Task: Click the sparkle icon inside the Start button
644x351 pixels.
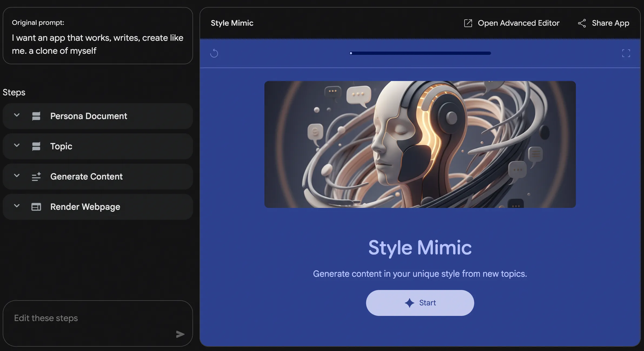Action: (x=410, y=303)
